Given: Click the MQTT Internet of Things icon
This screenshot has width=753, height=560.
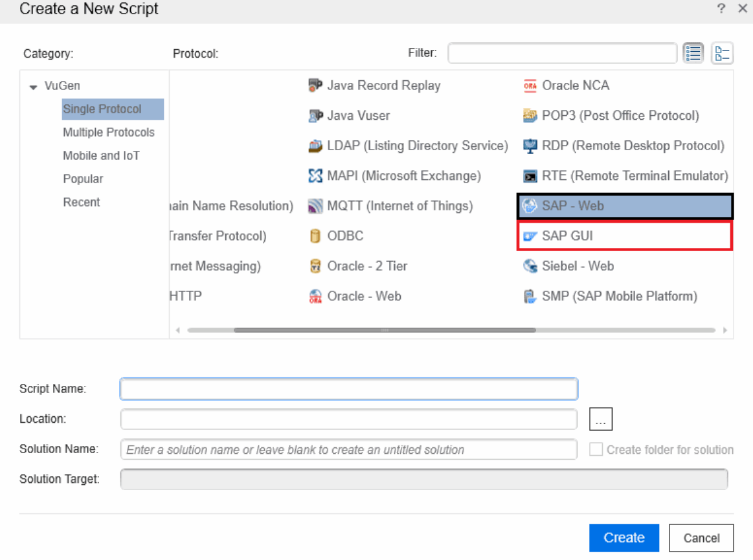Looking at the screenshot, I should [315, 206].
